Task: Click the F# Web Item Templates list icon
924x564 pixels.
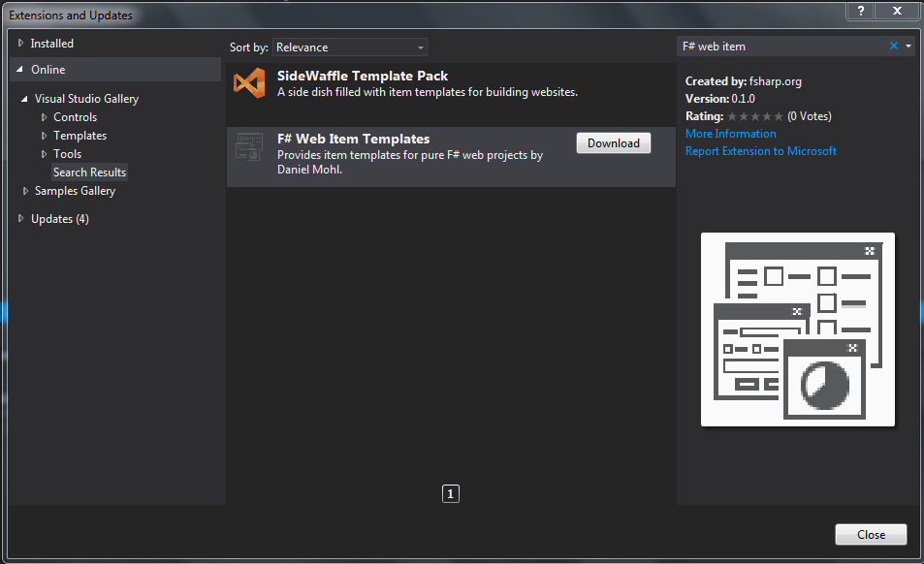Action: pyautogui.click(x=248, y=146)
